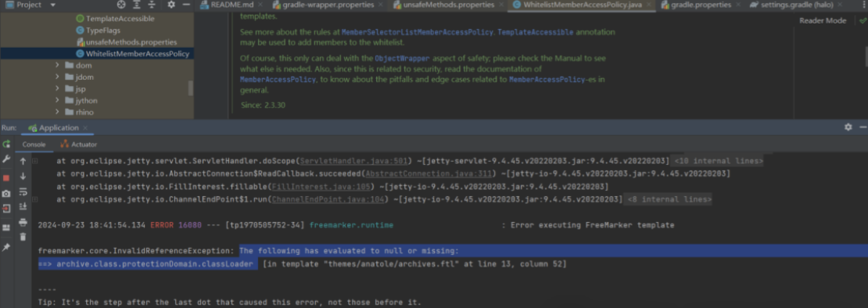Open ServletHandler.java:501 link

(354, 162)
